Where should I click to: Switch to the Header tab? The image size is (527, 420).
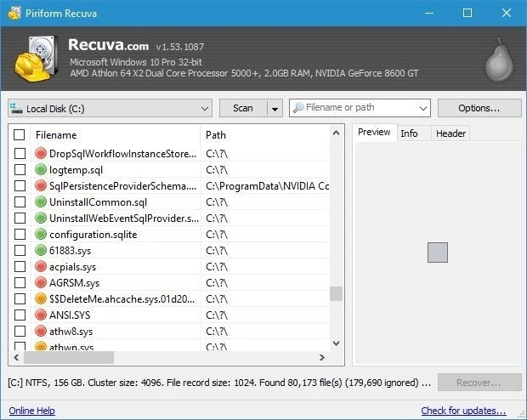click(450, 133)
